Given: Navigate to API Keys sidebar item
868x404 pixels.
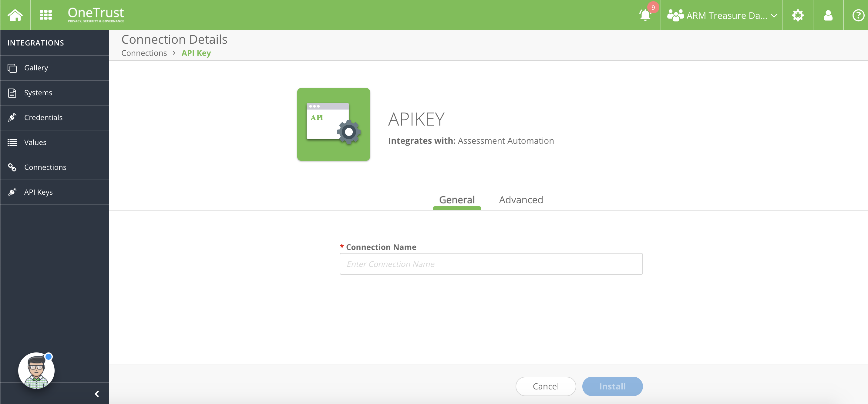Looking at the screenshot, I should (39, 192).
